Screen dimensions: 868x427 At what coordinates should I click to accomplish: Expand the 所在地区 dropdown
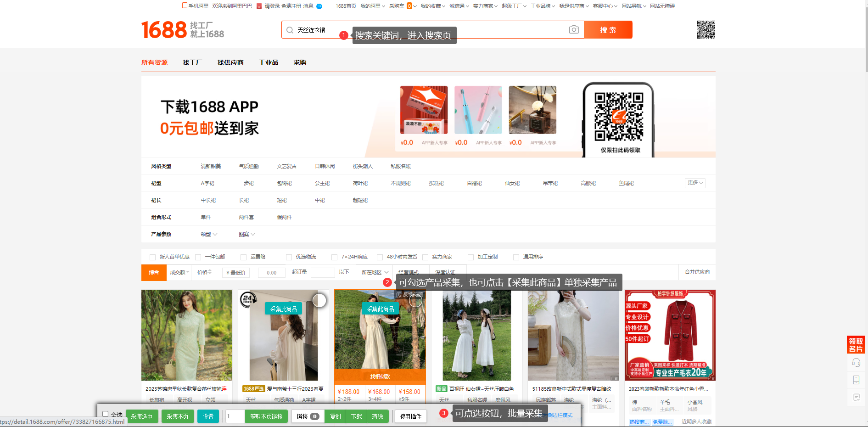[374, 272]
